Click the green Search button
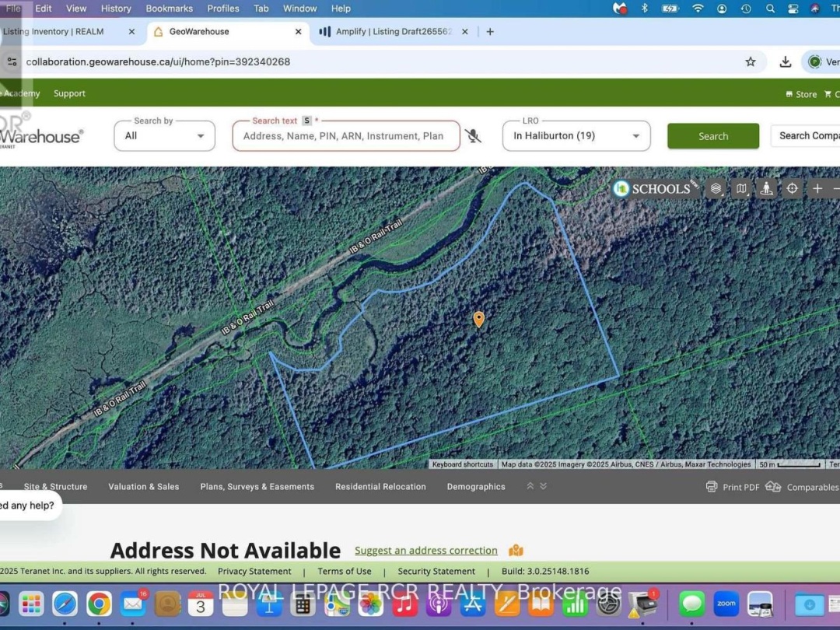This screenshot has height=630, width=840. click(713, 136)
